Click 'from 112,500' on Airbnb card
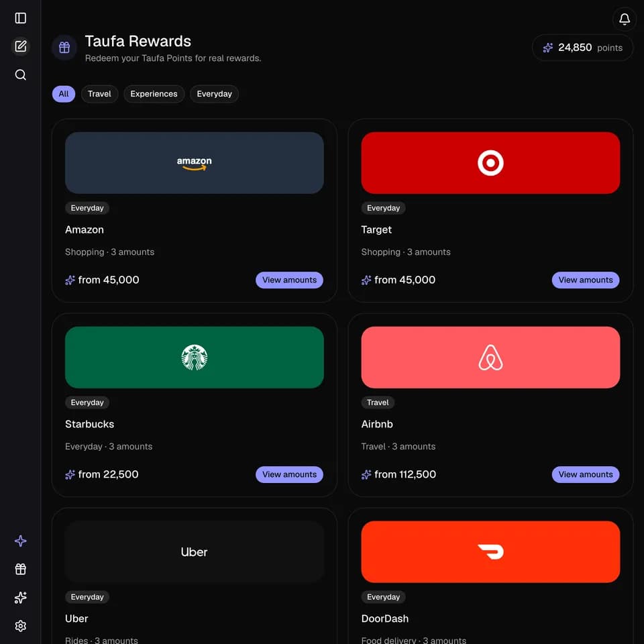Viewport: 644px width, 644px height. coord(405,474)
